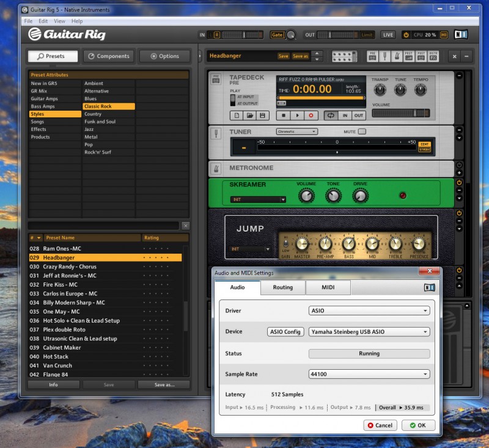The height and width of the screenshot is (448, 489).
Task: Collapse all rack components with the header minus icon
Action: point(466,56)
